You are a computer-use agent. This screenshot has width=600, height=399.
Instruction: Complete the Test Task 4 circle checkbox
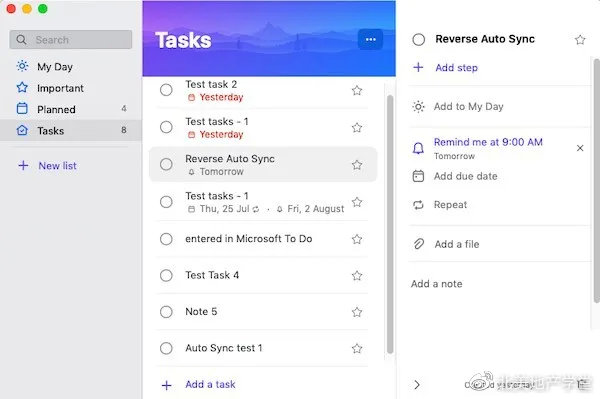click(x=166, y=275)
